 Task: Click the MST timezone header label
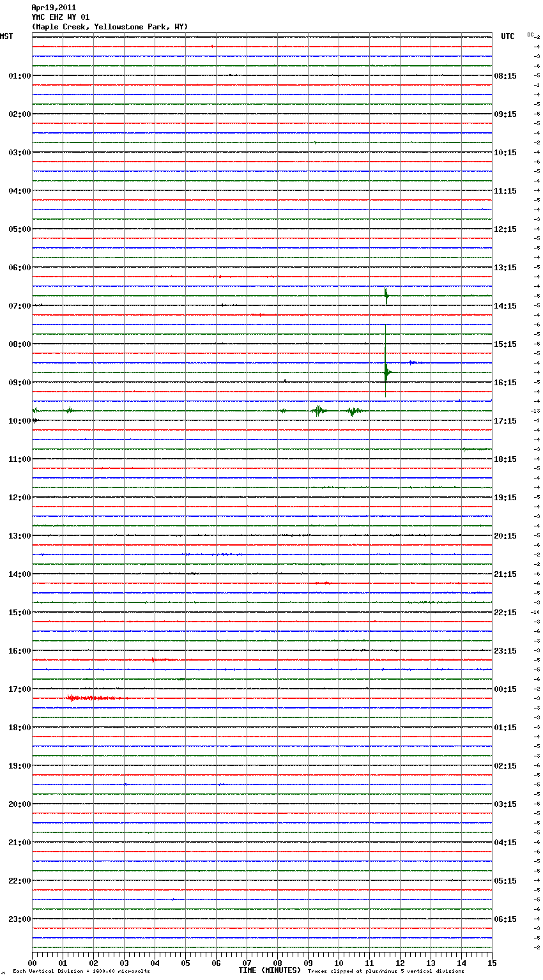click(x=6, y=36)
